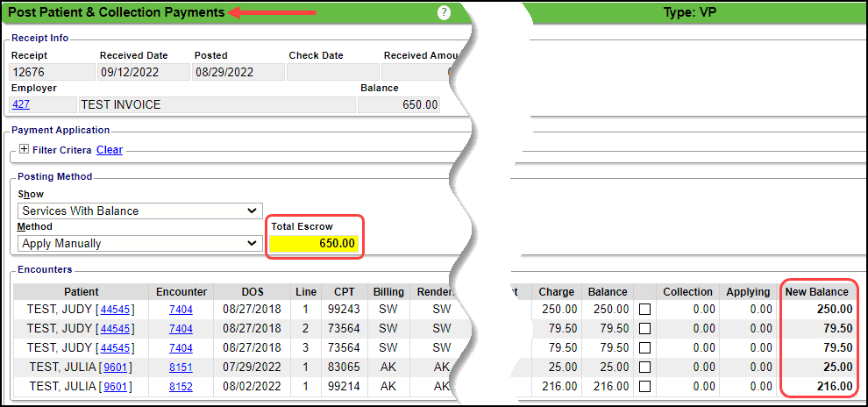868x407 pixels.
Task: Tick checkbox for encounter 8151 row
Action: click(x=644, y=367)
